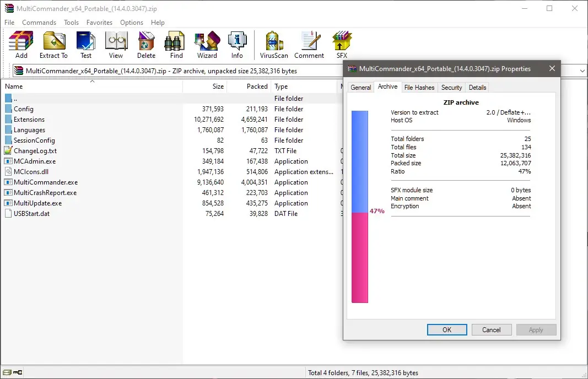Click the USBStart.dat file icon
Viewport: 588px width, 379px height.
[8, 214]
